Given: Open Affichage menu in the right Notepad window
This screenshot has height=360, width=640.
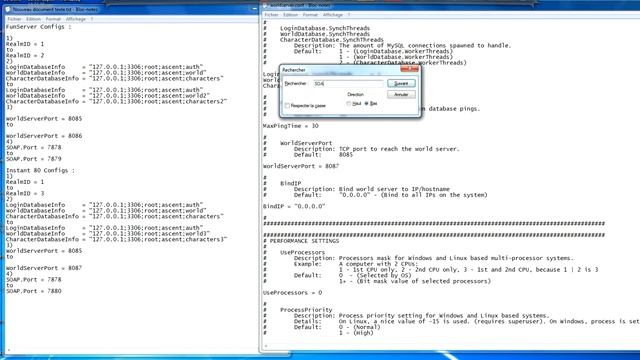Looking at the screenshot, I should [333, 15].
